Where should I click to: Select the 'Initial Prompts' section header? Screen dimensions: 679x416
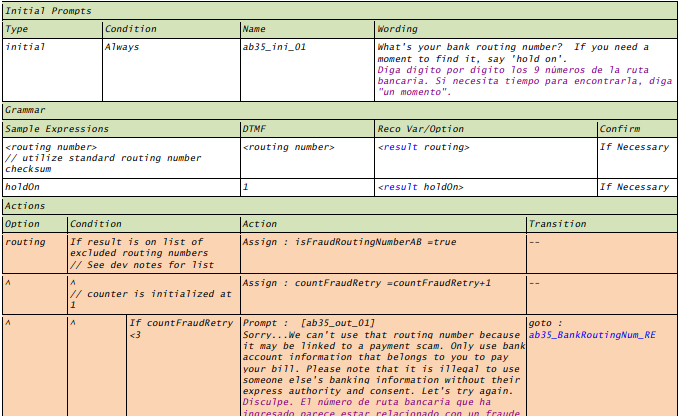click(340, 11)
